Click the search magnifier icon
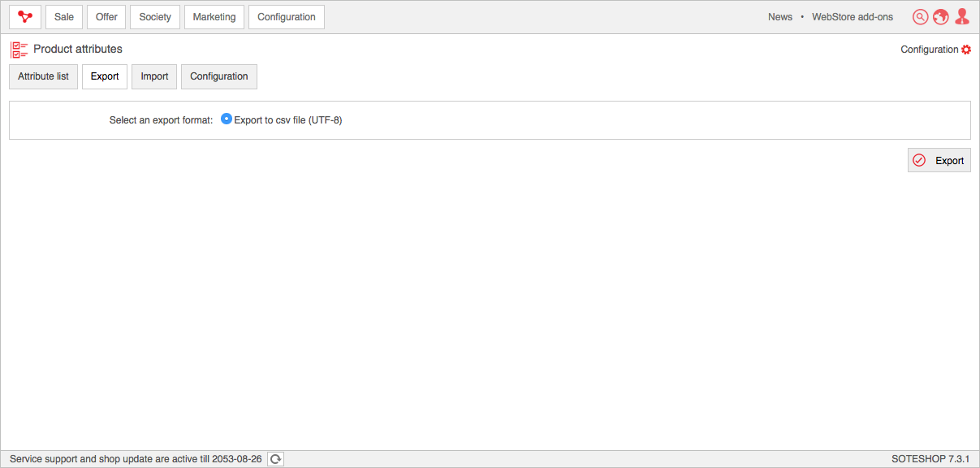980x468 pixels. [x=920, y=17]
